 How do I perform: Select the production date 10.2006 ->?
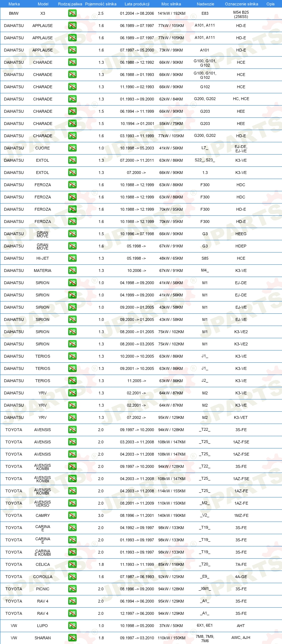pos(137,270)
